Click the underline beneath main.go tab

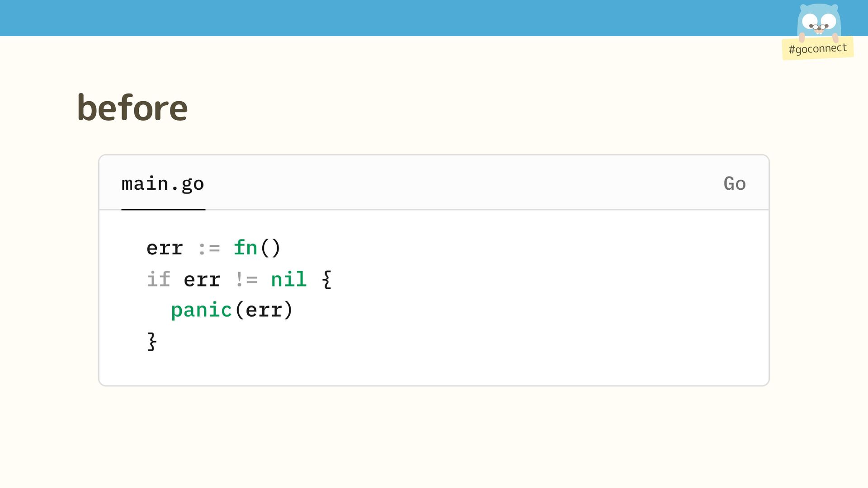click(163, 210)
